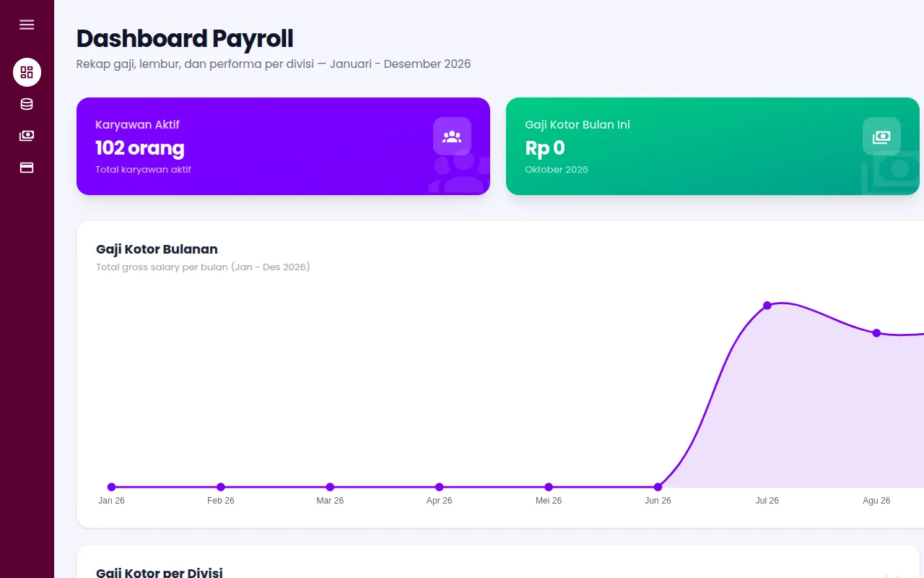924x578 pixels.
Task: Click the Feb 26 data point on chart
Action: [x=221, y=487]
